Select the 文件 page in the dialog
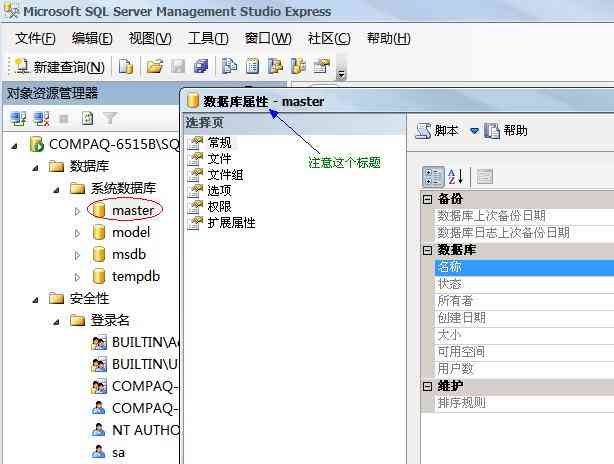 [219, 159]
